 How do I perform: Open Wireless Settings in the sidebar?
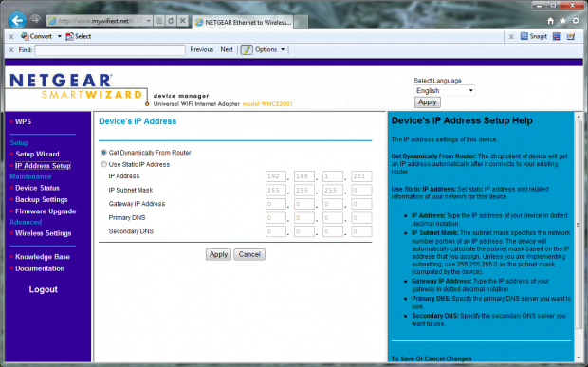click(43, 233)
